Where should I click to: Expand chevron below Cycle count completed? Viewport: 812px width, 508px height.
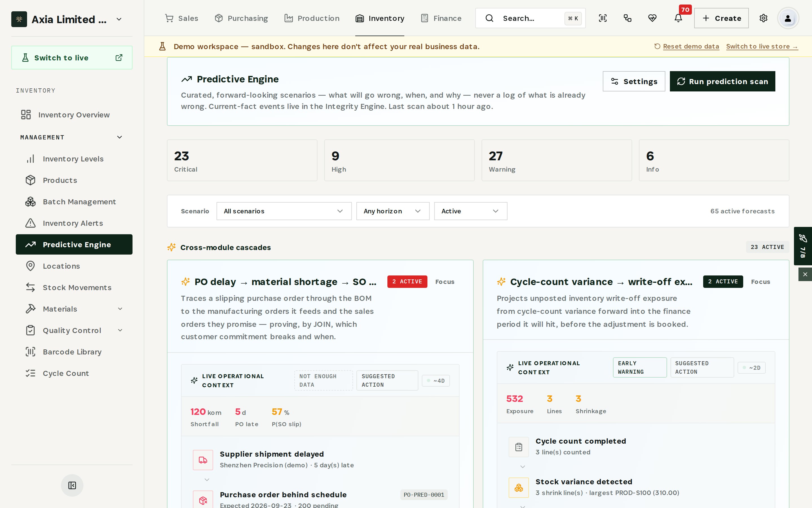[523, 466]
